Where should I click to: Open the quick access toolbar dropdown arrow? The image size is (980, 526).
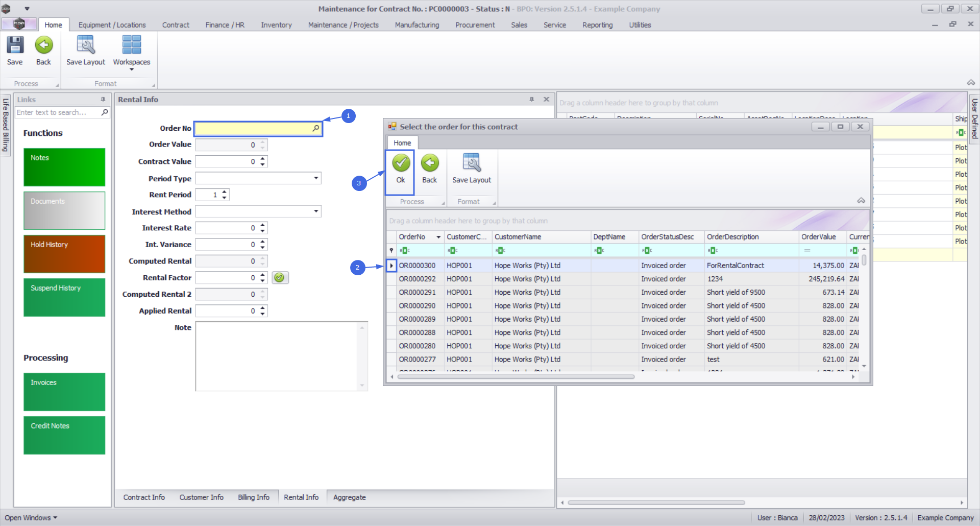tap(27, 9)
